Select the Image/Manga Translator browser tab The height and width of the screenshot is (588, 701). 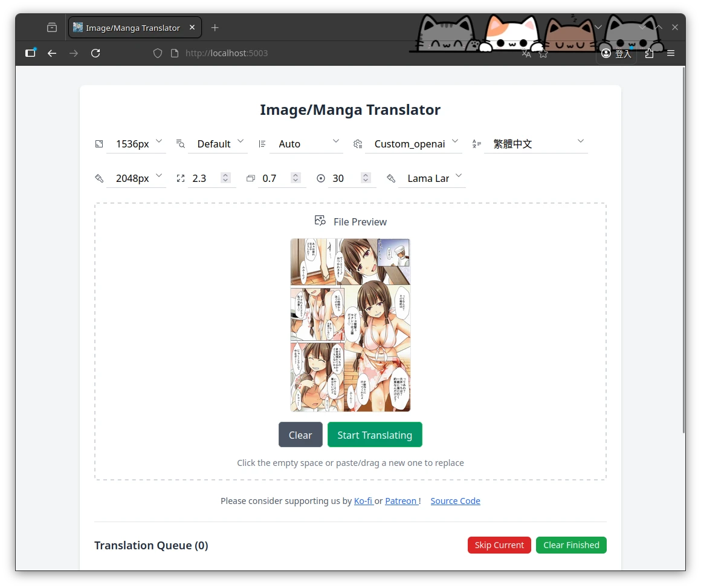(133, 28)
